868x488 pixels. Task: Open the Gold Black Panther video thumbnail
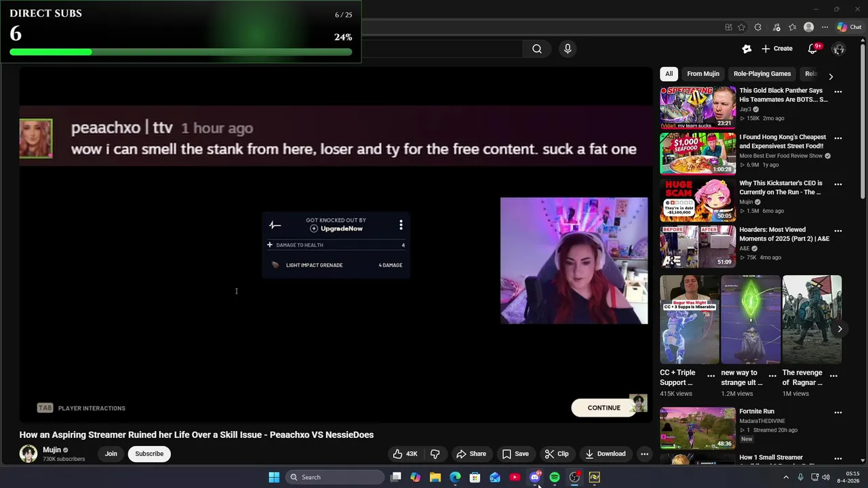(x=698, y=107)
